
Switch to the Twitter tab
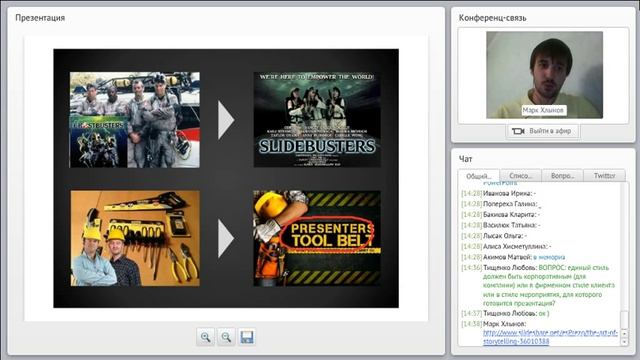604,176
